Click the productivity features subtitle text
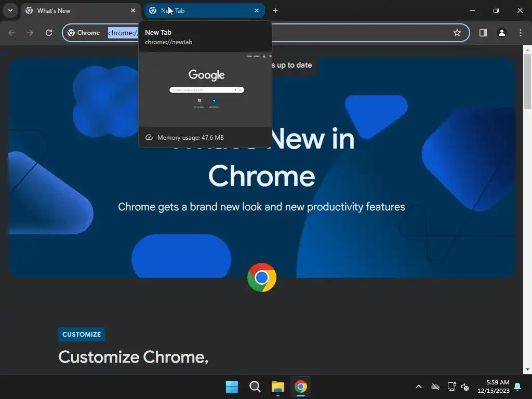532x399 pixels. tap(262, 207)
